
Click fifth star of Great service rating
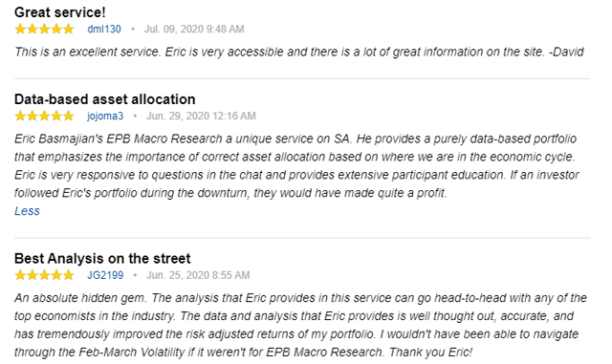68,30
